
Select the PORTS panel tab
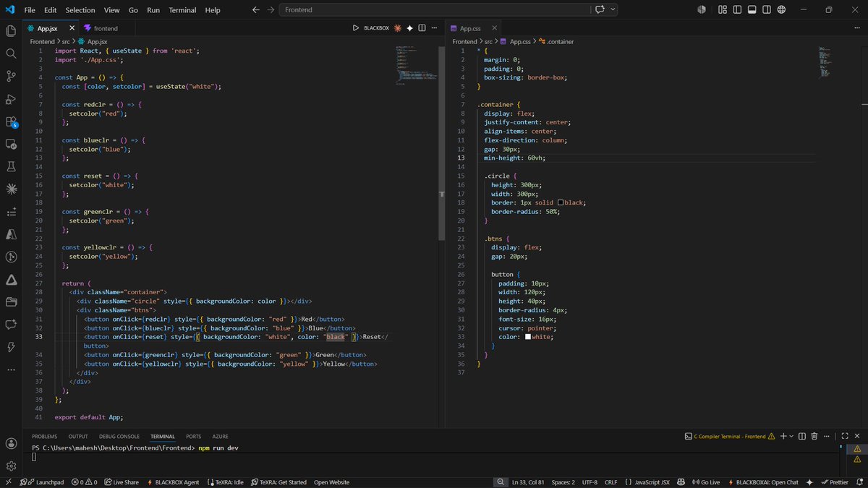194,437
